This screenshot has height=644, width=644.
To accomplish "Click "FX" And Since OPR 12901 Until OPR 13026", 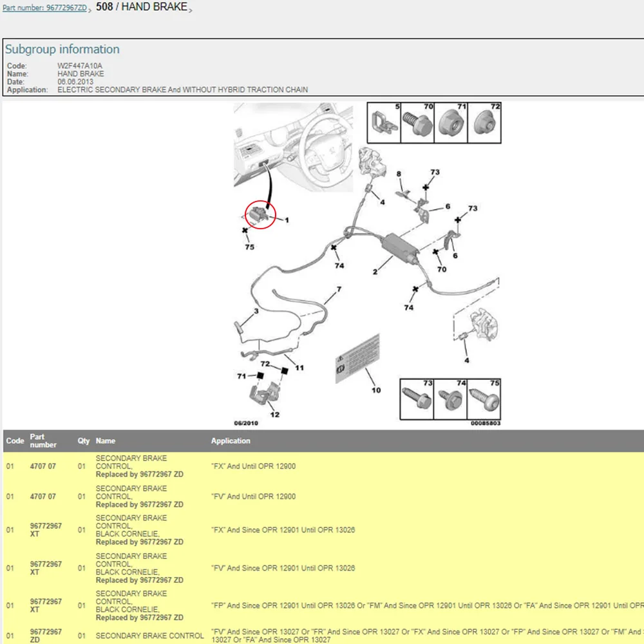I will (x=283, y=530).
